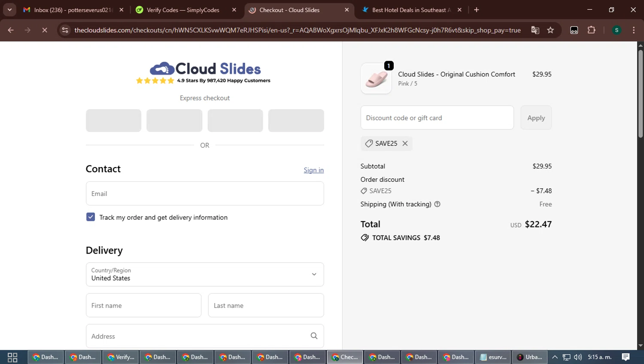Open the Windows Task View button

click(x=12, y=357)
